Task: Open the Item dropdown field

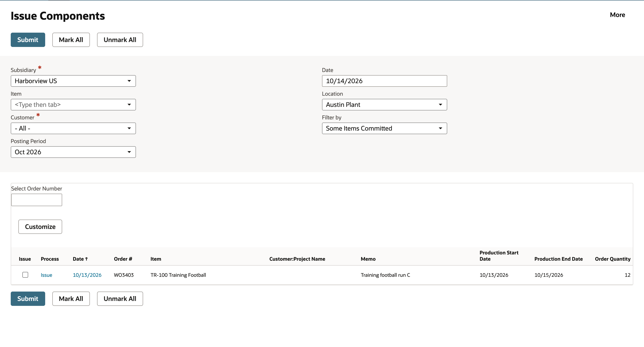Action: click(73, 104)
